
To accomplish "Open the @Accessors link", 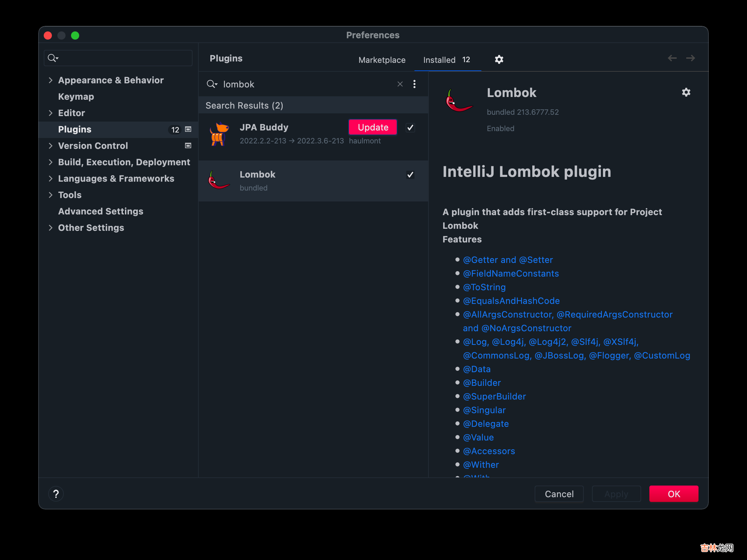I will (x=489, y=451).
